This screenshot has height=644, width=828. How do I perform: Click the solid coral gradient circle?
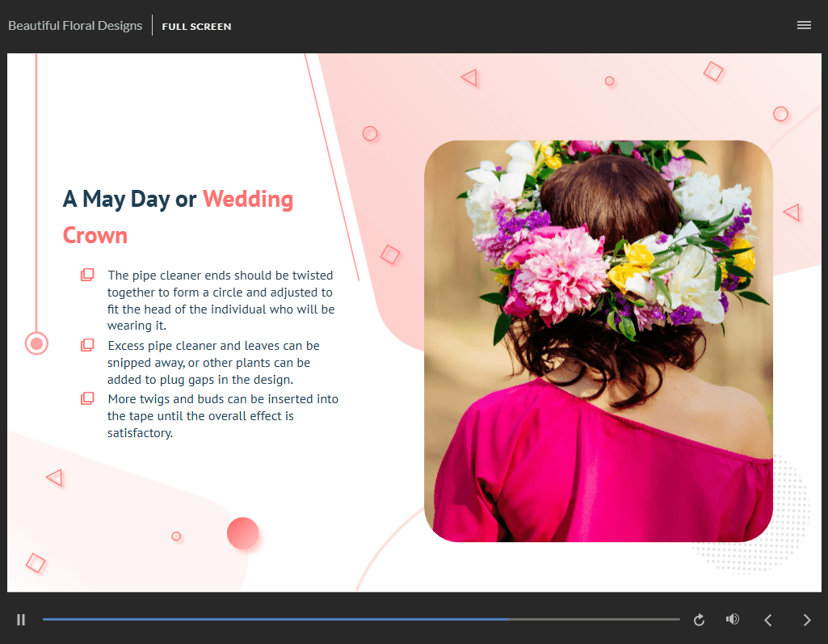coord(243,533)
